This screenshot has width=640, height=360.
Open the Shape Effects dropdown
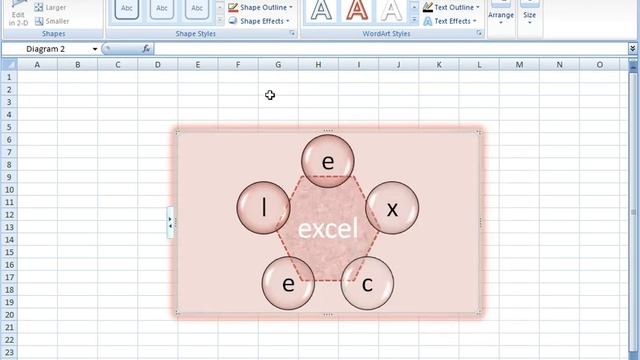click(x=259, y=21)
